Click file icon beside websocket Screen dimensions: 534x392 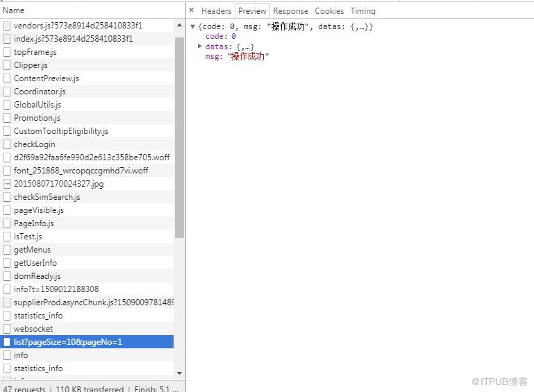coord(7,329)
